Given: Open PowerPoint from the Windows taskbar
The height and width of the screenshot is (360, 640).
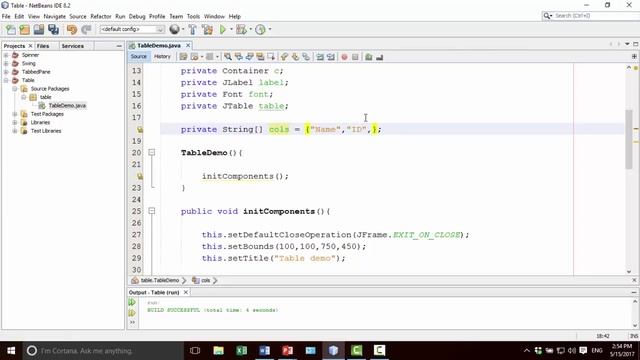Looking at the screenshot, I should [287, 350].
